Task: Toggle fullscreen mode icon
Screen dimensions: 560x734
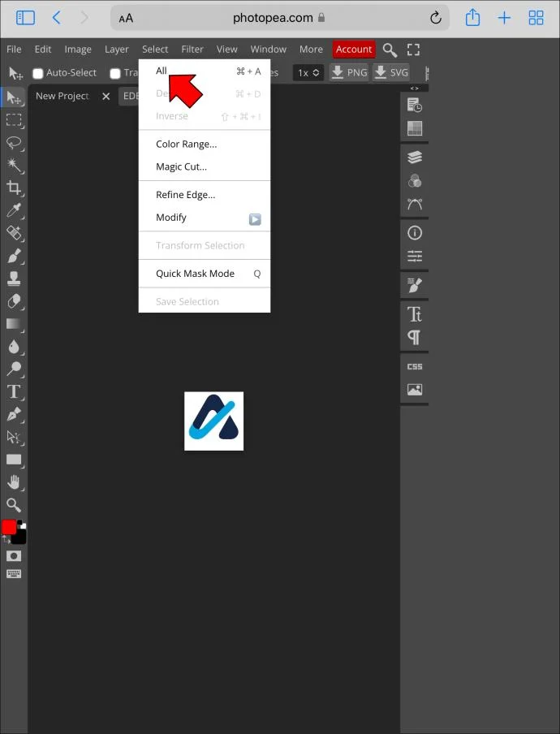Action: pos(413,50)
